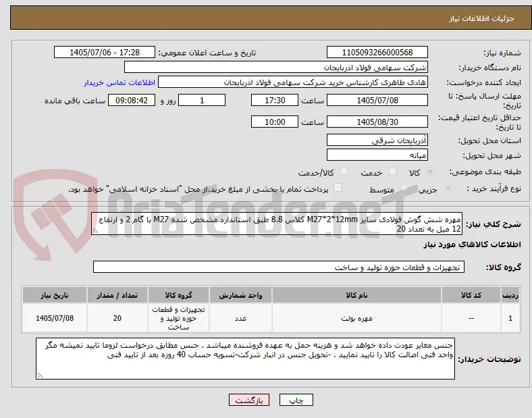Click the buyer name field شرکت سهامی فولاد اذربایجان

pos(276,67)
